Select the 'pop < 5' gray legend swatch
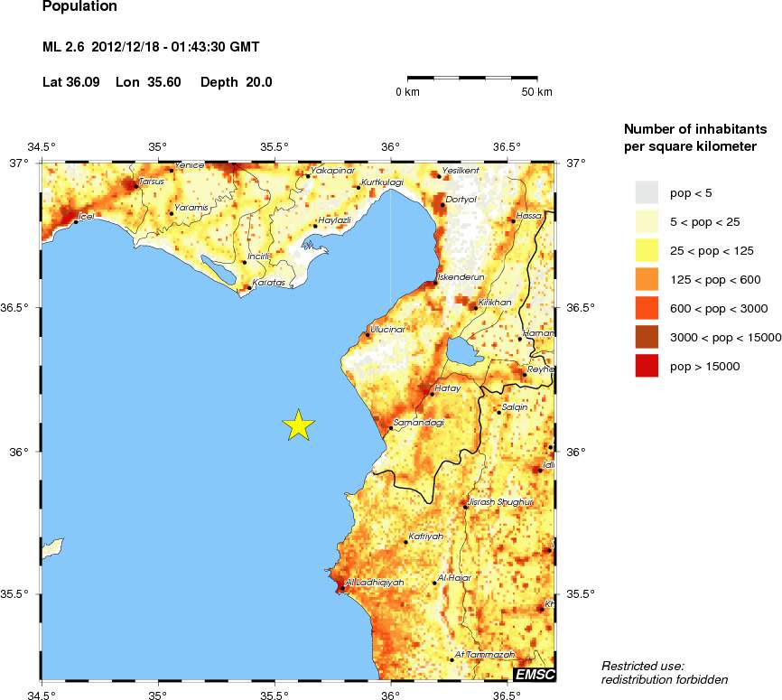This screenshot has height=700, width=782. [x=647, y=192]
